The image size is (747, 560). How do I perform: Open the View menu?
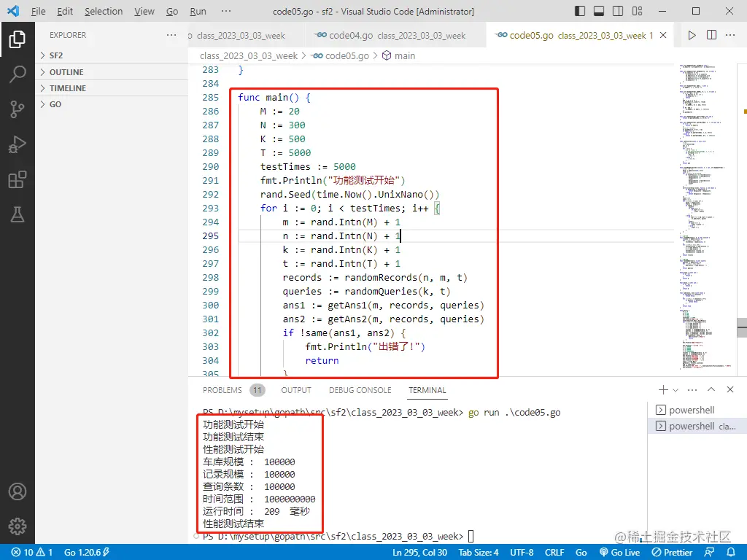(144, 12)
